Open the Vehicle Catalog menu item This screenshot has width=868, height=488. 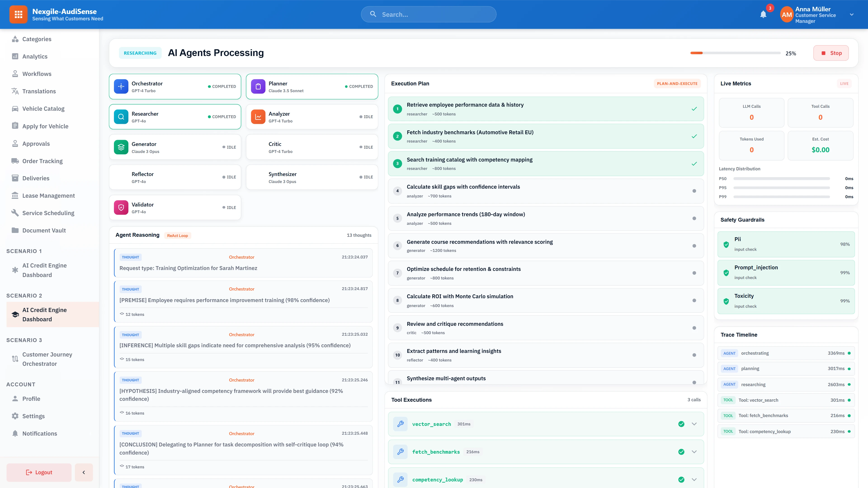(43, 108)
